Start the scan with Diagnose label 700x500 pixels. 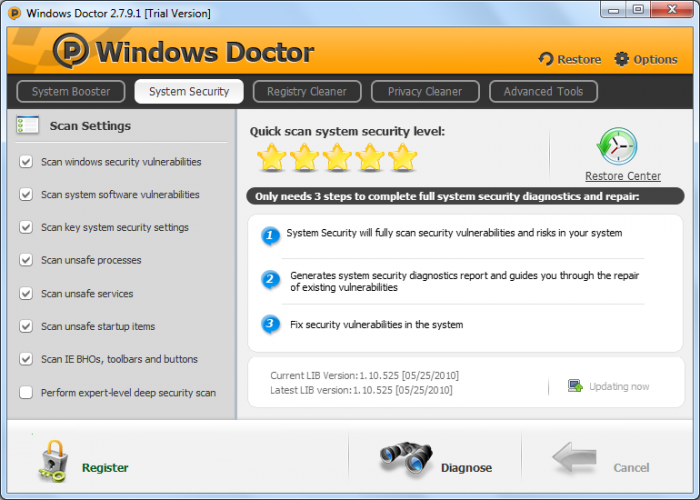tap(467, 467)
